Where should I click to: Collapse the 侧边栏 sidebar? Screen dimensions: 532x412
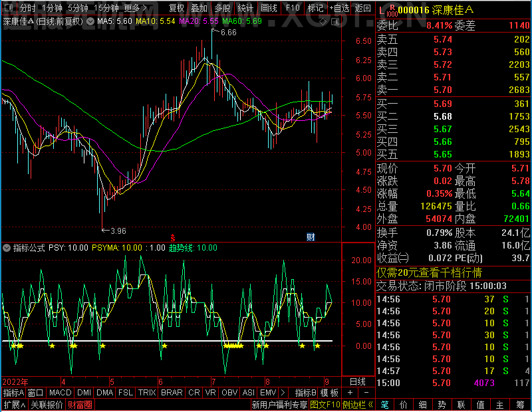358,405
